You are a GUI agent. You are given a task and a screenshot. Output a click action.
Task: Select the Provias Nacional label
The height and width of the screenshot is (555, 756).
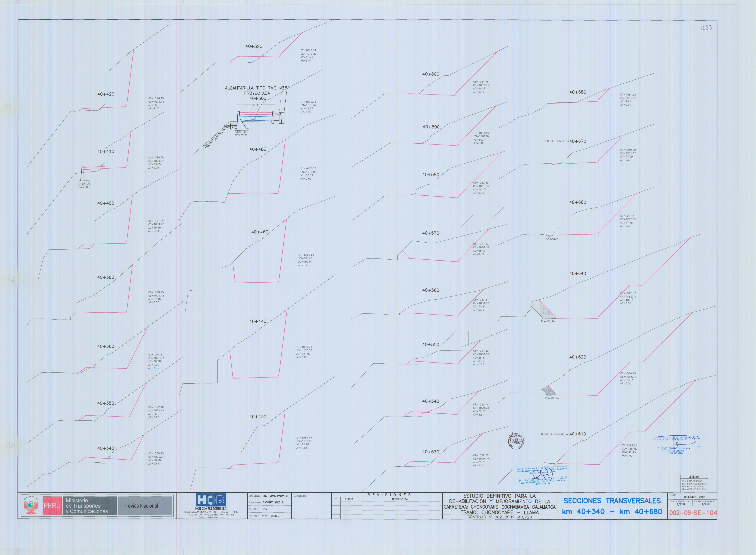(141, 506)
